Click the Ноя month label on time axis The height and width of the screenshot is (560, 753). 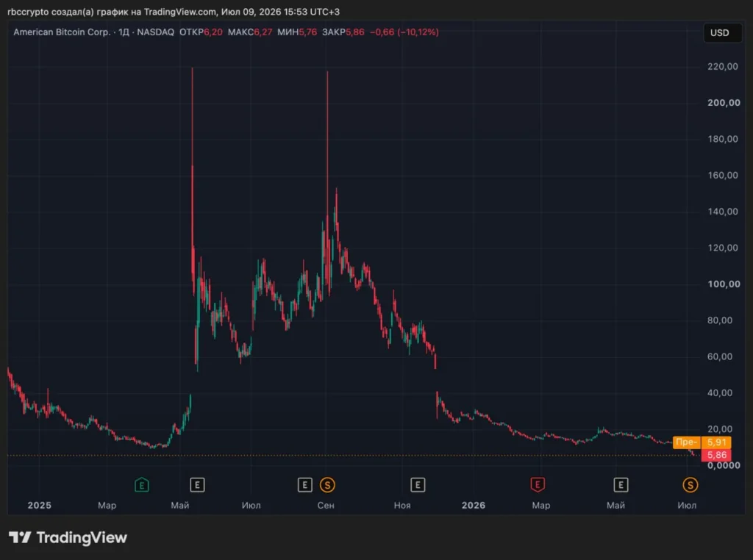tap(402, 506)
